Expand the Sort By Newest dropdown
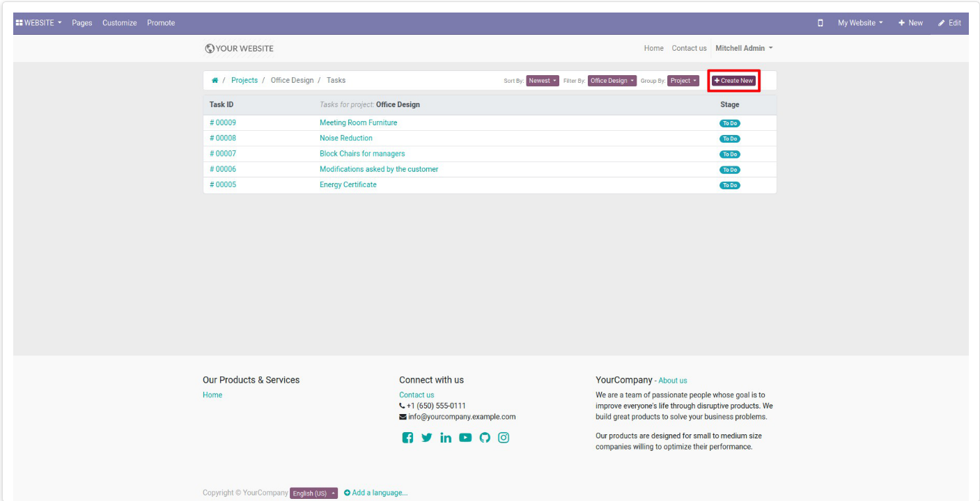The height and width of the screenshot is (501, 980). (x=543, y=81)
